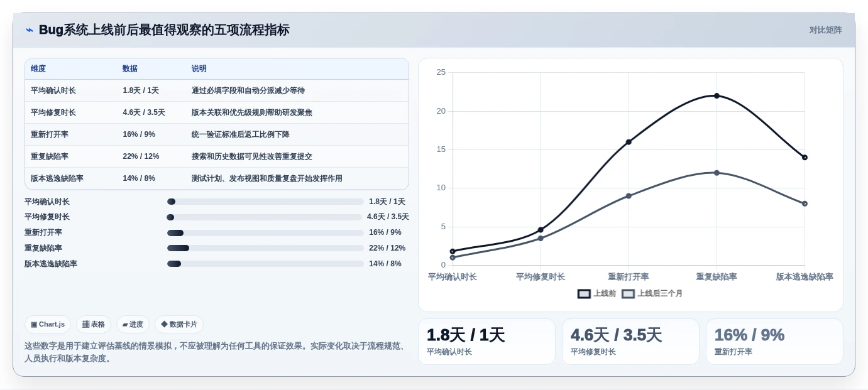Click 上线前 data point at 重复缺陷率 peak
This screenshot has height=390, width=868.
pyautogui.click(x=717, y=95)
